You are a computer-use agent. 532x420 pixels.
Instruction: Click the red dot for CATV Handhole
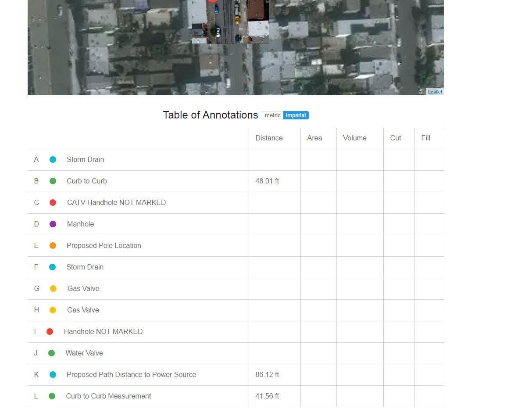[53, 203]
